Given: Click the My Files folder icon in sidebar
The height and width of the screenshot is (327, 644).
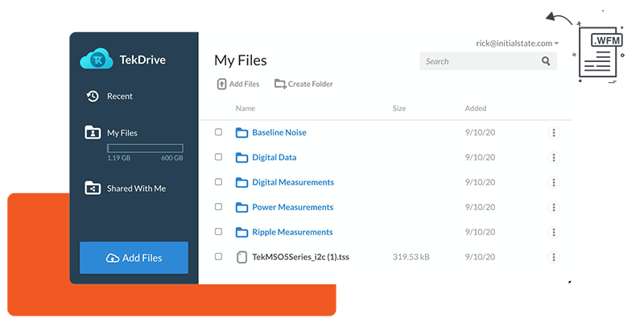Looking at the screenshot, I should 93,132.
